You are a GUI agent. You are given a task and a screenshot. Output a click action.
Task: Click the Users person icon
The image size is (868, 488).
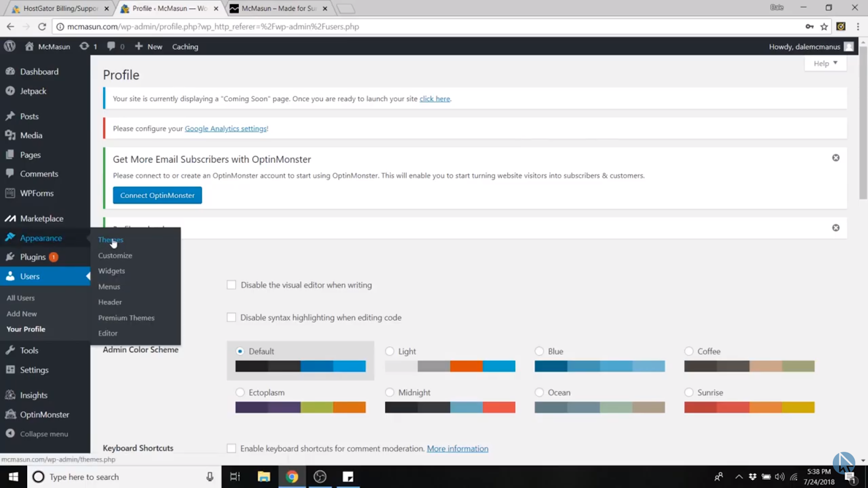(x=10, y=277)
